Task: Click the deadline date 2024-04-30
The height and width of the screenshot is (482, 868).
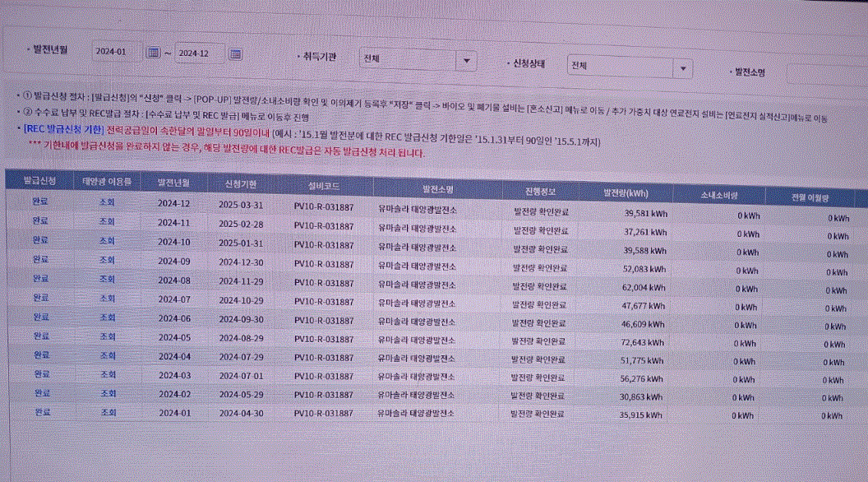Action: tap(242, 413)
